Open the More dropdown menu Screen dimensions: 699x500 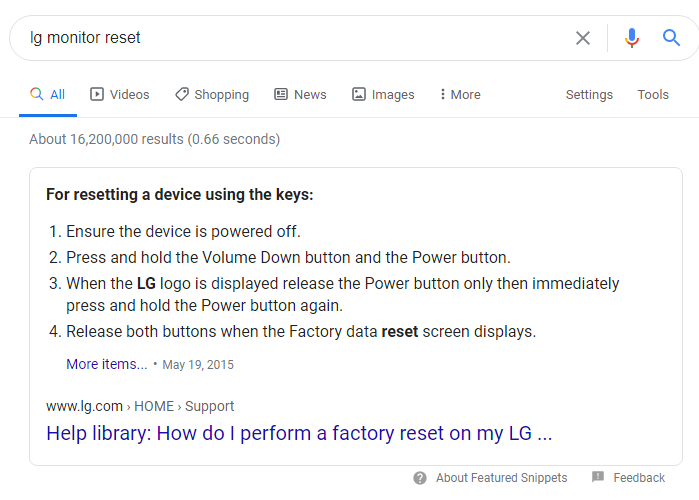click(460, 94)
